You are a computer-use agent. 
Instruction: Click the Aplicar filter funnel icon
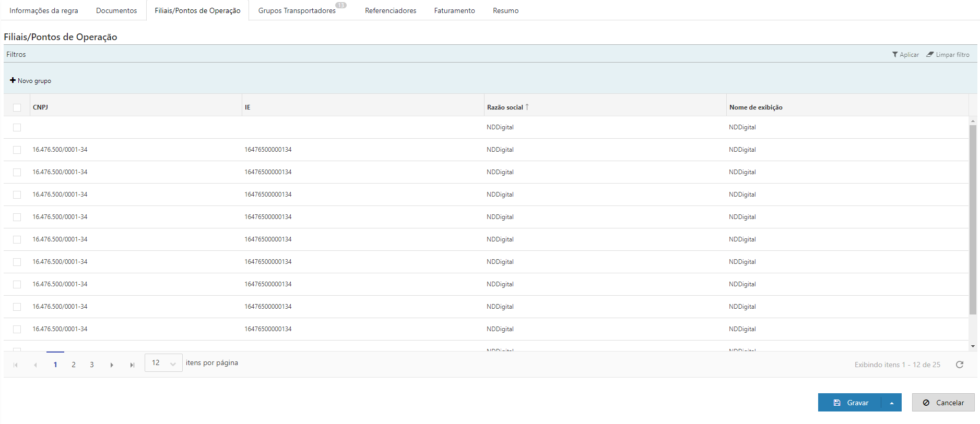(x=895, y=55)
